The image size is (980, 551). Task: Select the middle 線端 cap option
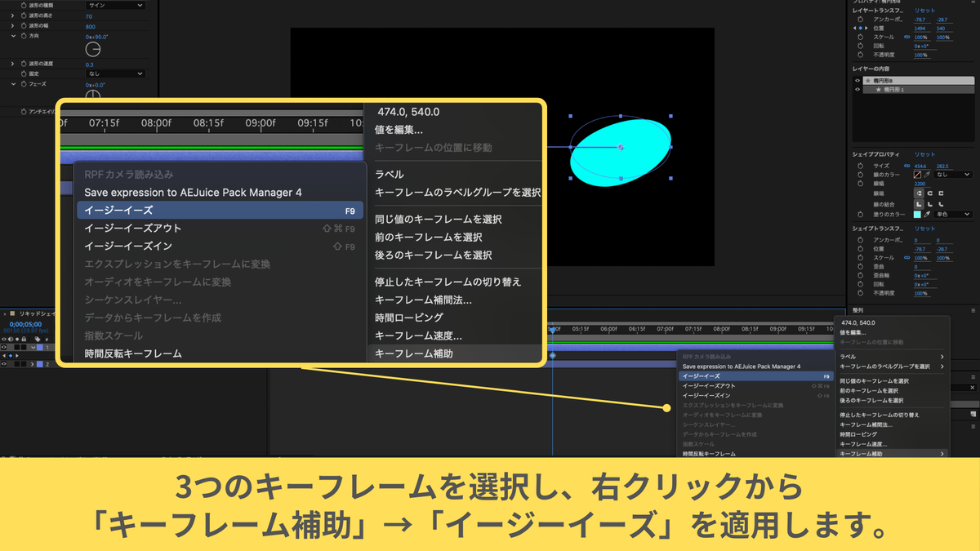click(929, 193)
